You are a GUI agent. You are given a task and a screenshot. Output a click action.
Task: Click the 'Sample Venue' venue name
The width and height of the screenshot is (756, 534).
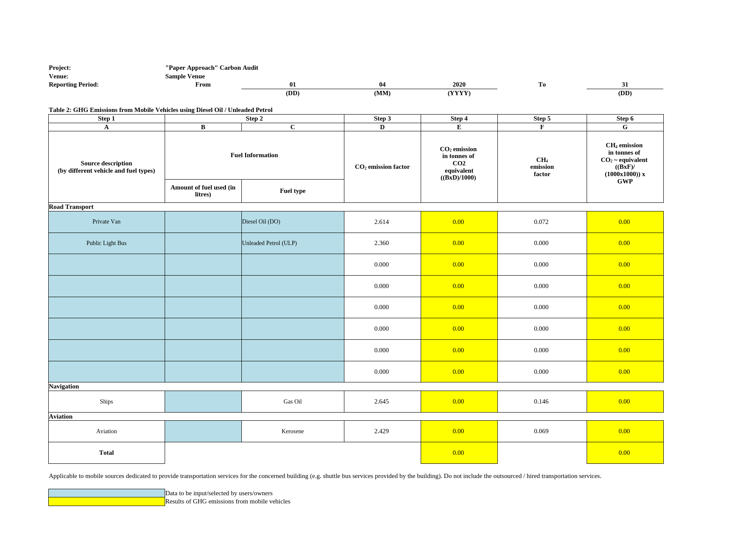(x=185, y=76)
